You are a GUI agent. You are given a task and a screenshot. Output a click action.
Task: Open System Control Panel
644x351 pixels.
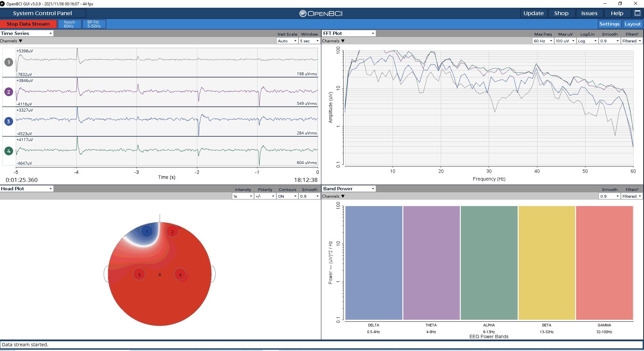tap(43, 13)
